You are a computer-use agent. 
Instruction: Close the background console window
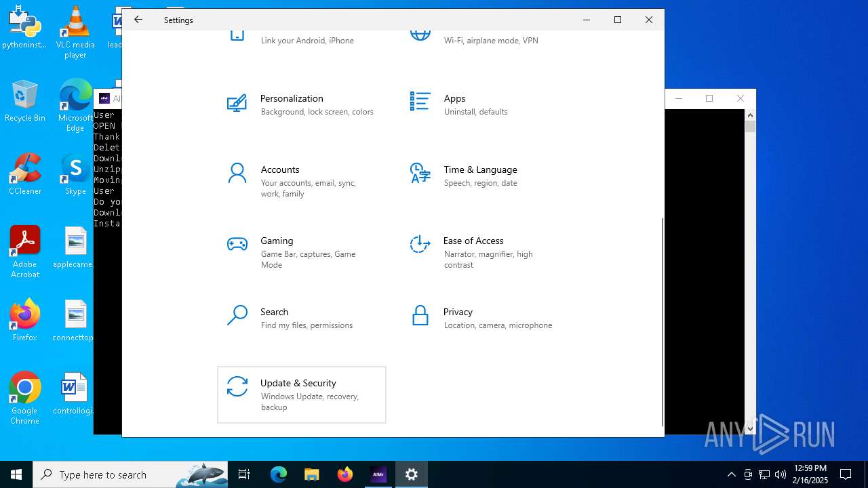coord(741,98)
